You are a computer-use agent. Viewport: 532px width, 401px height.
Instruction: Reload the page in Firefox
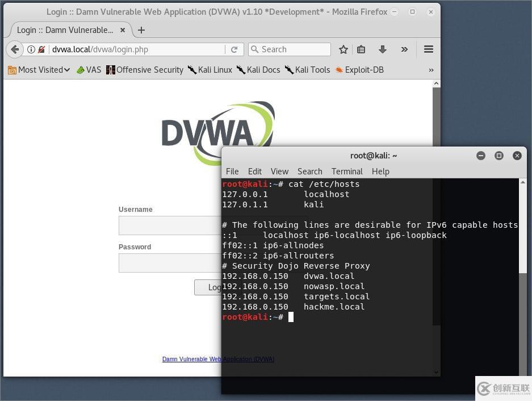[234, 49]
